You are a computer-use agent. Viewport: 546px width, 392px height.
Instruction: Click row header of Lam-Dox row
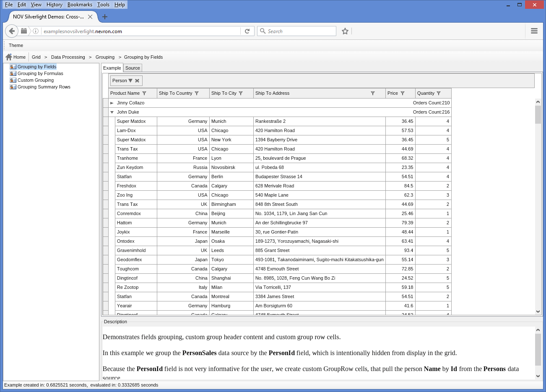click(x=106, y=130)
